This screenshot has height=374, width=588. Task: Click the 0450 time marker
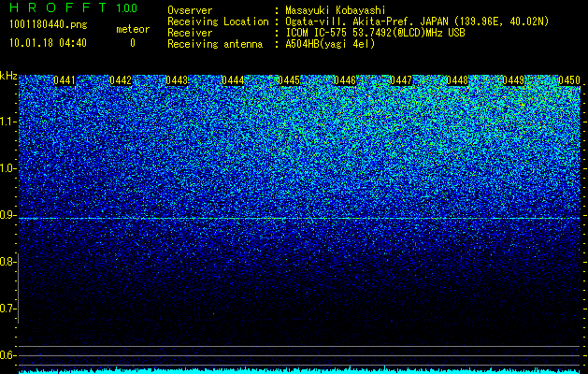pos(569,80)
